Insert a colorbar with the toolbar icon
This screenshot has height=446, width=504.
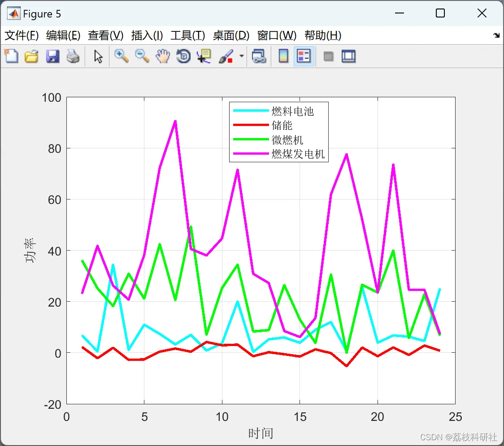pos(283,56)
